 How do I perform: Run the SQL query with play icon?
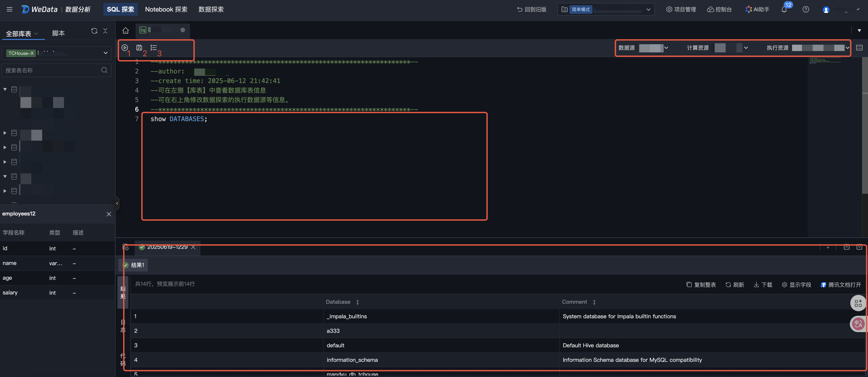[x=125, y=48]
